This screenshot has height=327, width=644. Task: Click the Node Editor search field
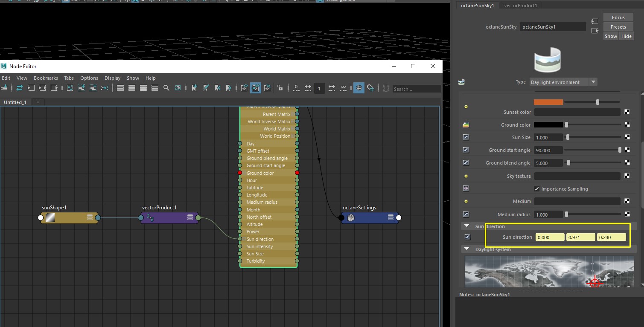[x=416, y=89]
